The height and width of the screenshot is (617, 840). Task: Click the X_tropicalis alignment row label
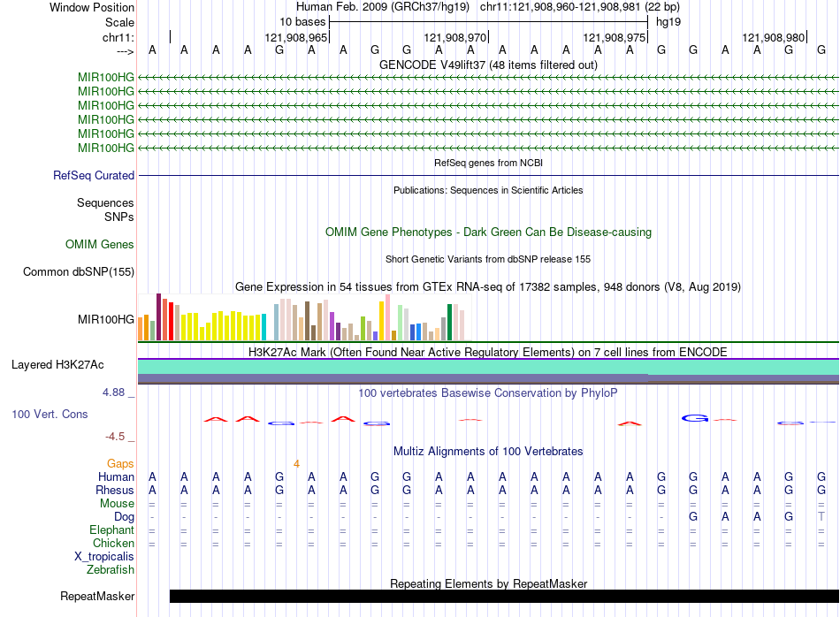point(104,557)
